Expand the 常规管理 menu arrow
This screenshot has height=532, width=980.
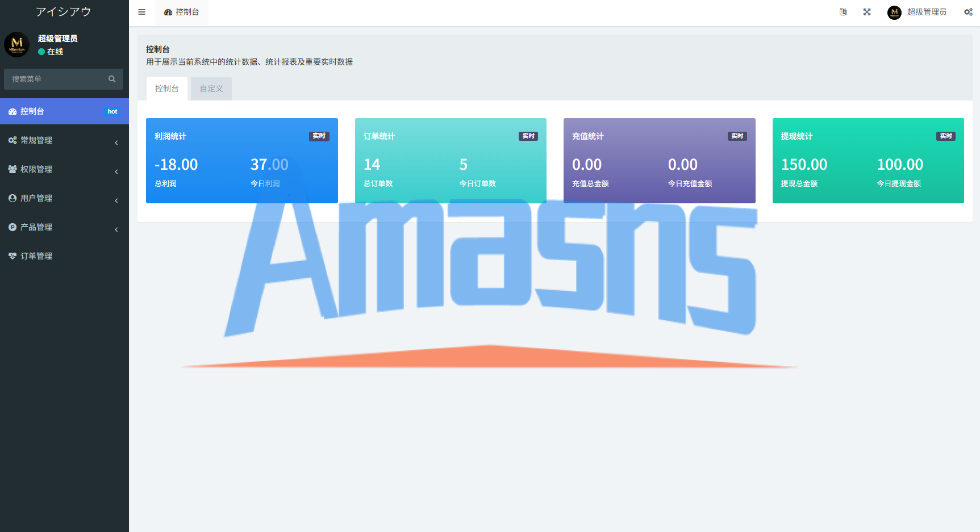coord(116,143)
